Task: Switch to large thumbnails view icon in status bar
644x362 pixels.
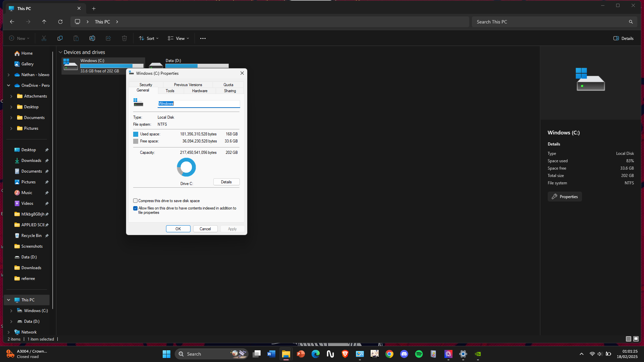Action: click(x=636, y=339)
